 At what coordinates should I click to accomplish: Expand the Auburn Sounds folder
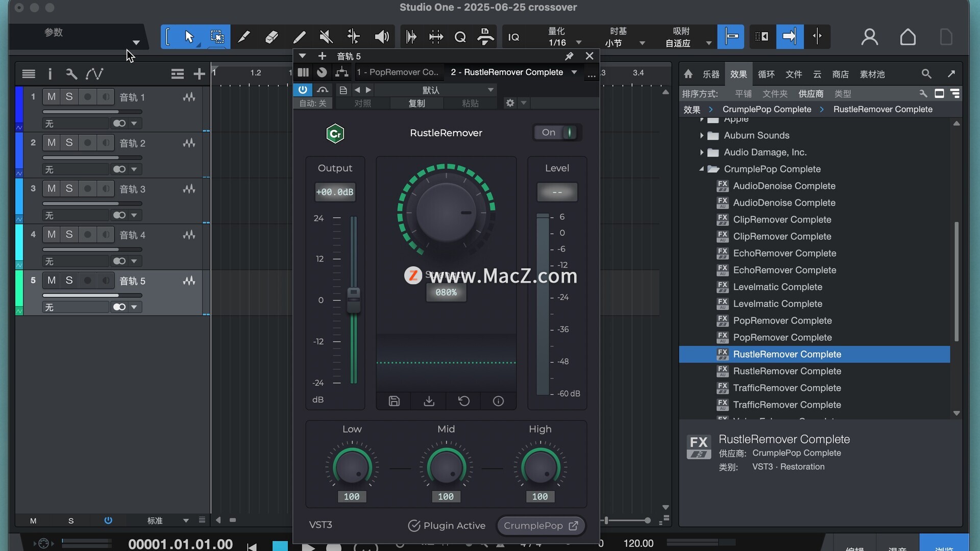point(702,135)
